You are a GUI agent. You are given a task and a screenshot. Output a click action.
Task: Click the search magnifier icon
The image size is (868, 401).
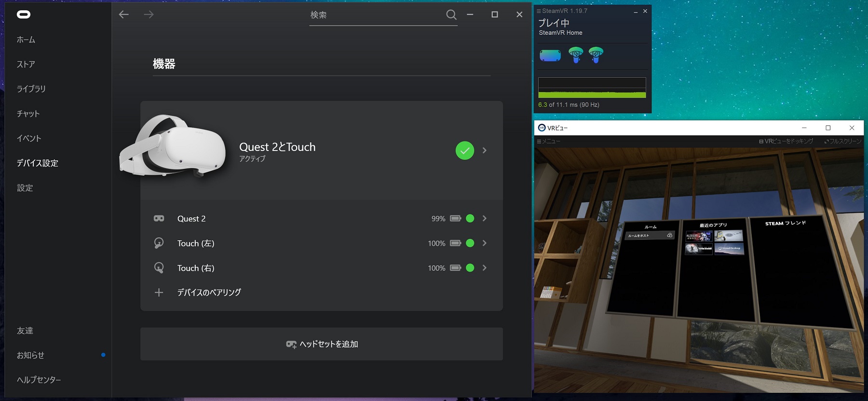pyautogui.click(x=451, y=15)
